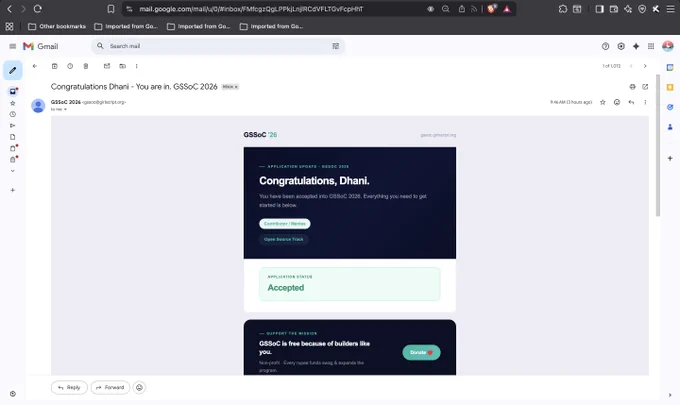Viewport: 680px width, 405px height.
Task: Collapse the side panel with the bottom chevron
Action: tap(670, 395)
